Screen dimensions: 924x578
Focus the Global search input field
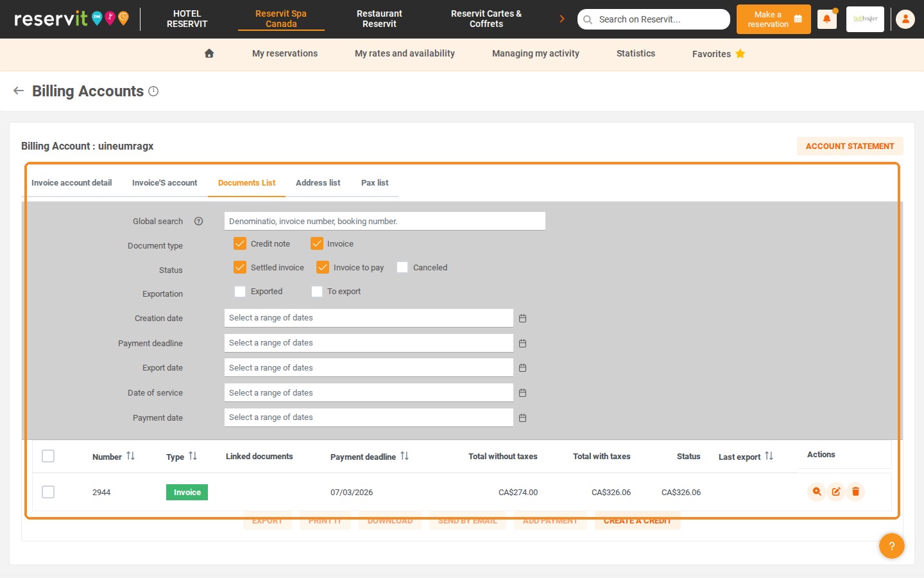385,221
